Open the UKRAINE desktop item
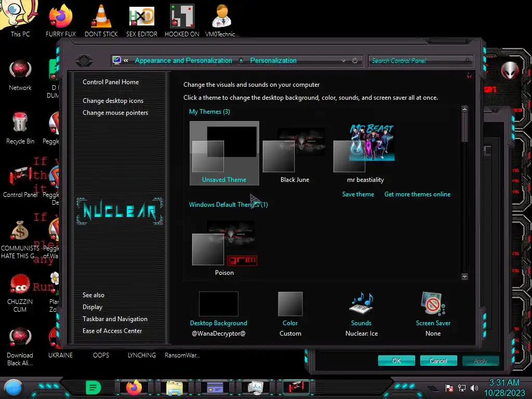The image size is (532, 399). [60, 355]
